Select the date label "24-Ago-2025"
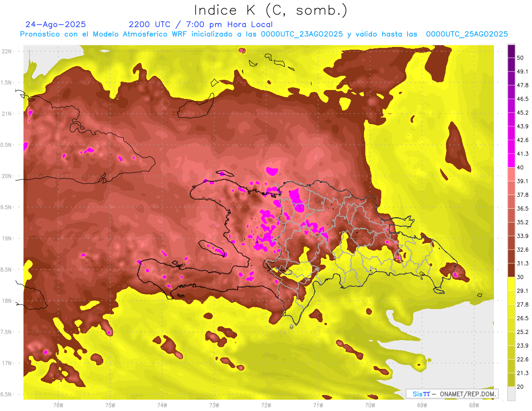Screen dimensions: 532x411 (55, 24)
